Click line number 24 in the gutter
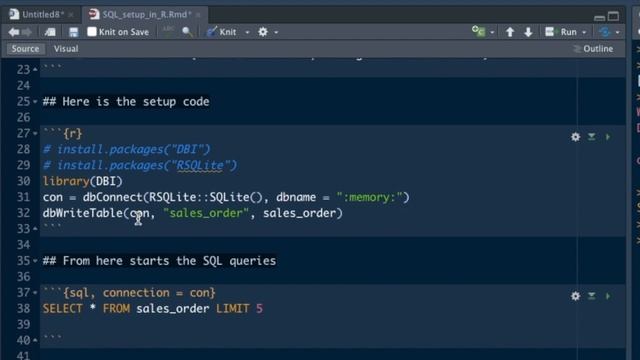 point(23,86)
